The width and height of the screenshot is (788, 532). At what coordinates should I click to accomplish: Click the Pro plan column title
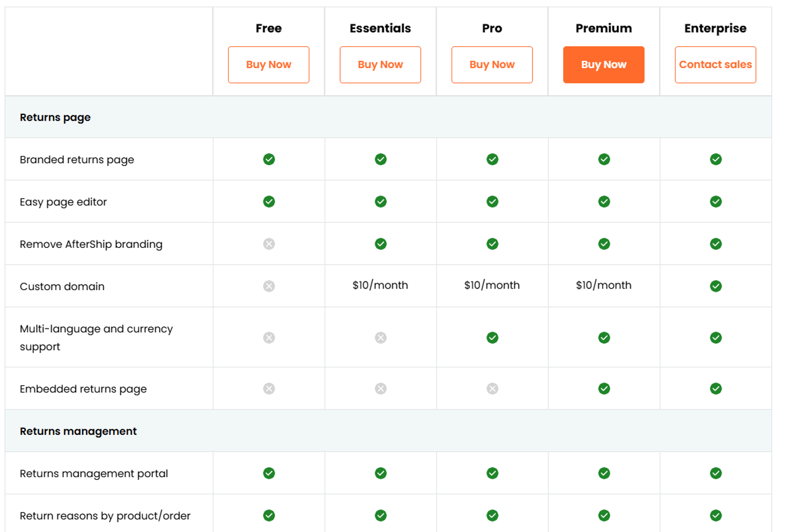click(x=492, y=28)
